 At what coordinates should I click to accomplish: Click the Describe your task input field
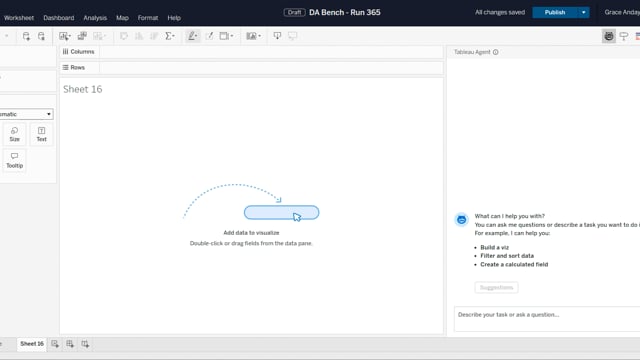point(547,319)
